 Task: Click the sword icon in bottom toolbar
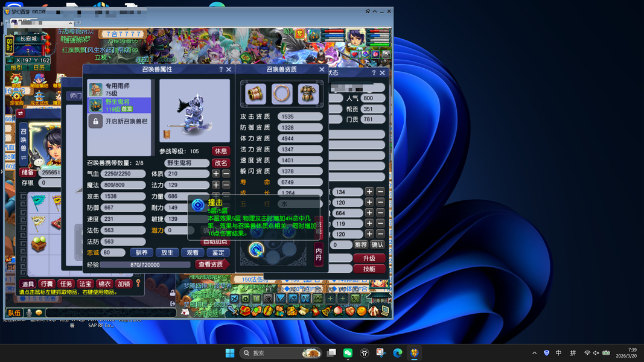(x=232, y=311)
